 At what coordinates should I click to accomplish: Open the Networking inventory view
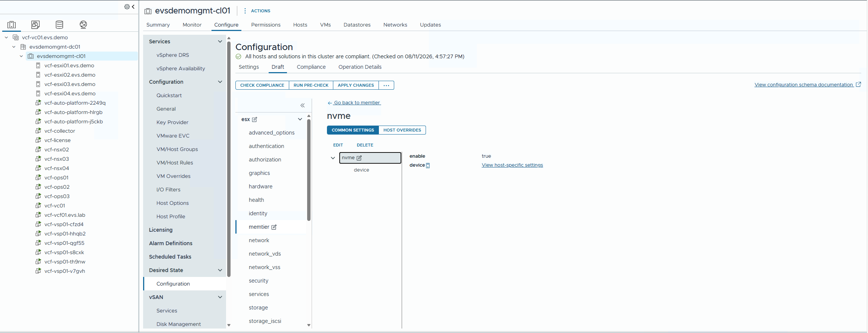(83, 25)
